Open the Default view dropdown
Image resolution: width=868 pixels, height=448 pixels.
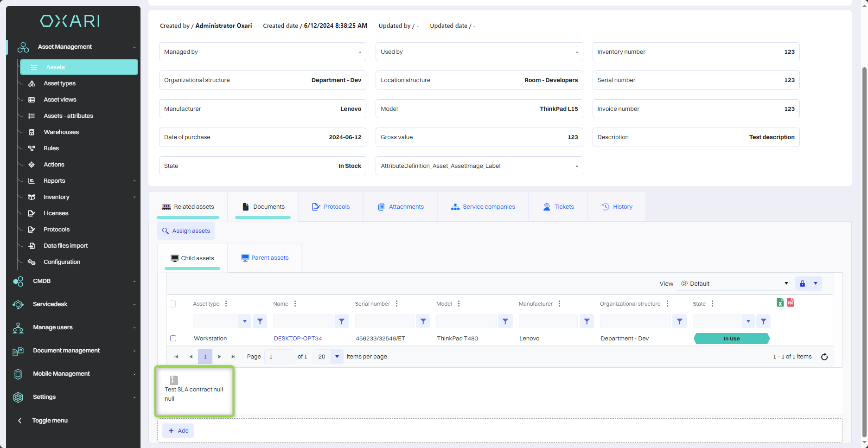coord(734,283)
